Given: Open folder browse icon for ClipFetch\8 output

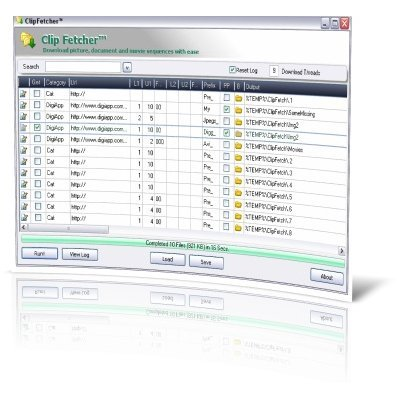Looking at the screenshot, I should tap(238, 228).
